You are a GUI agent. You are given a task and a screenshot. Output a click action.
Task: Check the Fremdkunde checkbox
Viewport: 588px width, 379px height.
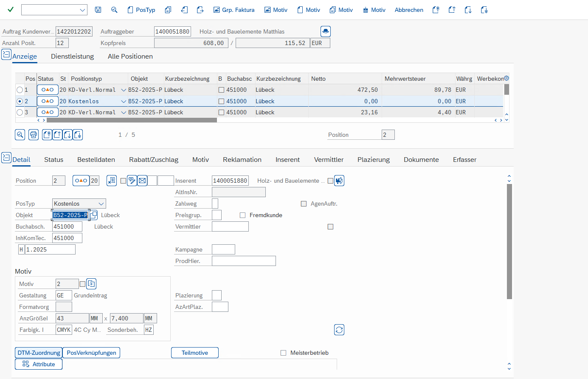pyautogui.click(x=242, y=215)
